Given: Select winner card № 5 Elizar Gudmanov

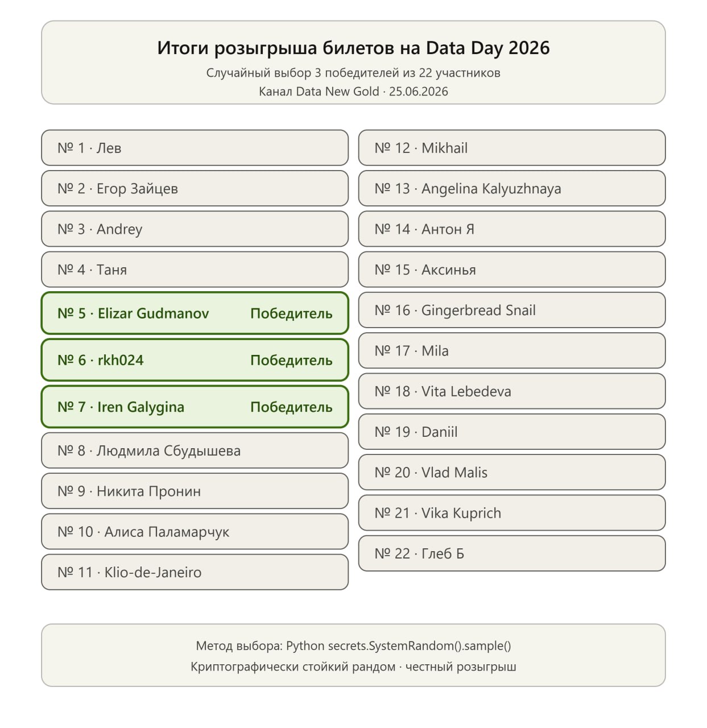Looking at the screenshot, I should click(x=195, y=313).
